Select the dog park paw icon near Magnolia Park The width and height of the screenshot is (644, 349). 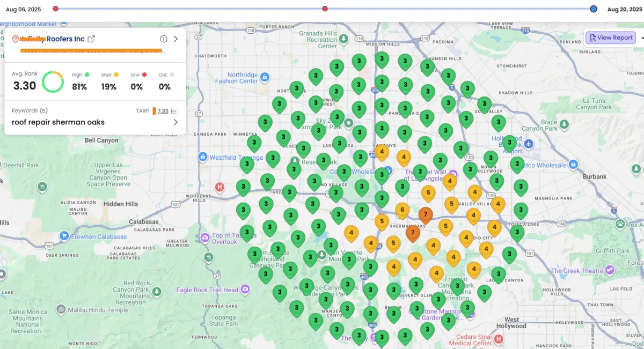[x=620, y=223]
